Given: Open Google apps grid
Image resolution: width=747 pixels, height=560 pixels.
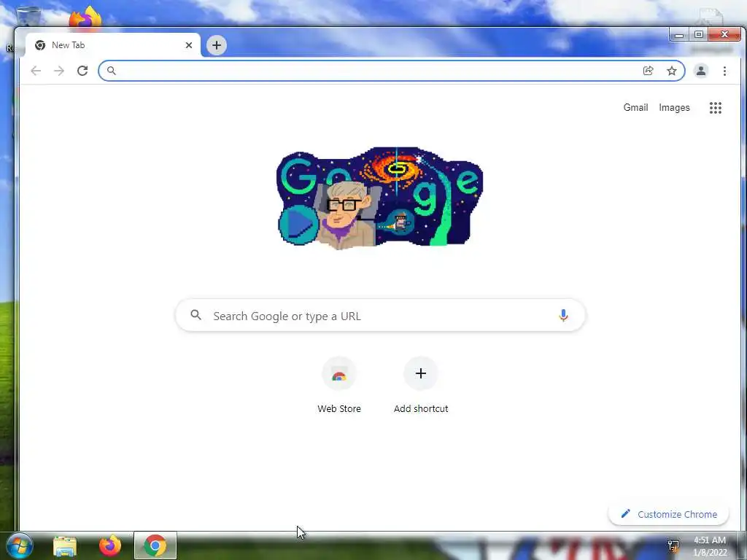Looking at the screenshot, I should tap(716, 108).
